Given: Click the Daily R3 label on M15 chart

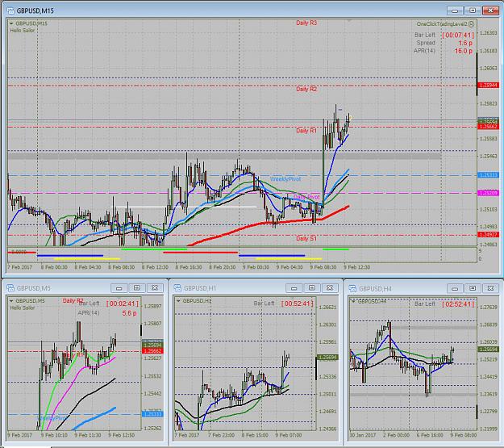Looking at the screenshot, I should tap(306, 23).
